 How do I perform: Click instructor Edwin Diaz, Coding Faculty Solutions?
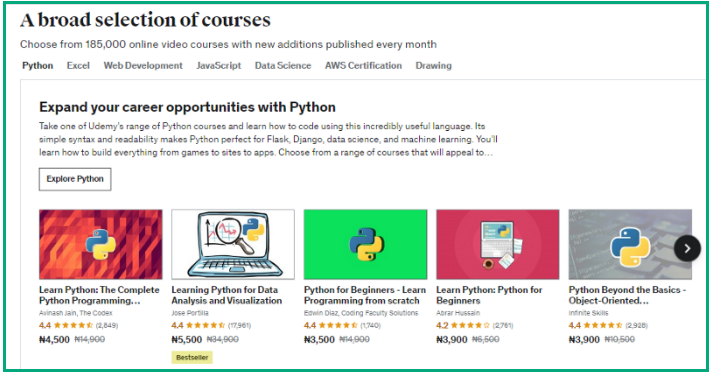click(361, 313)
